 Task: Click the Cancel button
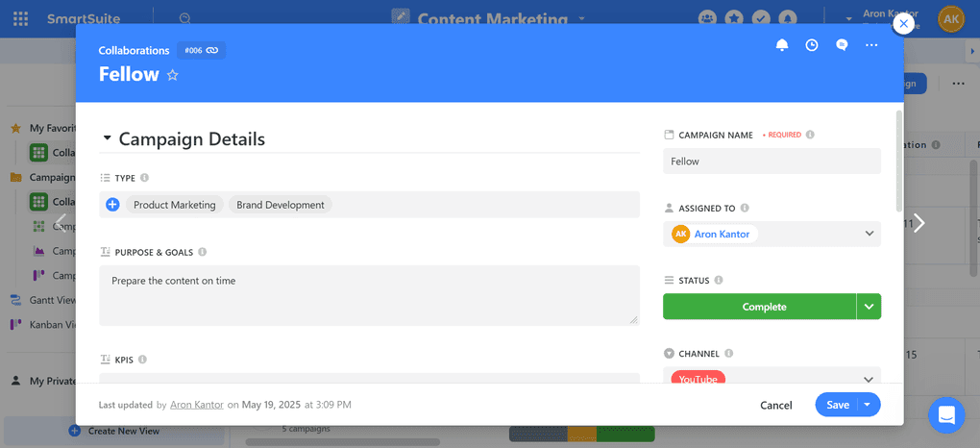click(x=776, y=406)
